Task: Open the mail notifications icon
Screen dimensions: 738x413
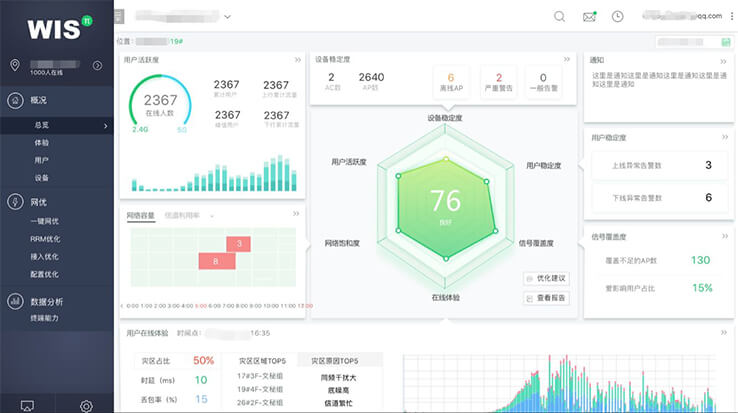Action: [589, 16]
